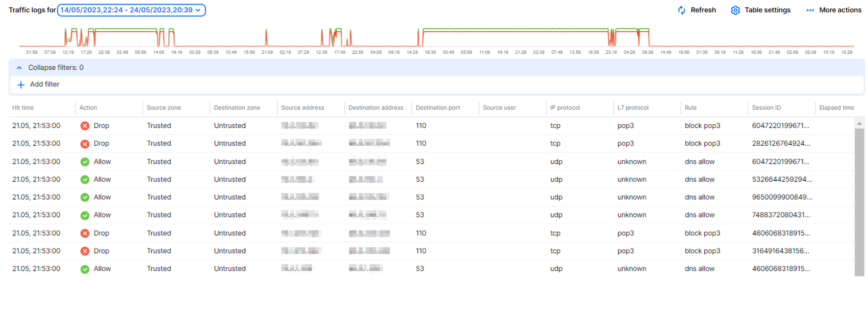The height and width of the screenshot is (325, 868).
Task: Click the More actions label
Action: 840,10
